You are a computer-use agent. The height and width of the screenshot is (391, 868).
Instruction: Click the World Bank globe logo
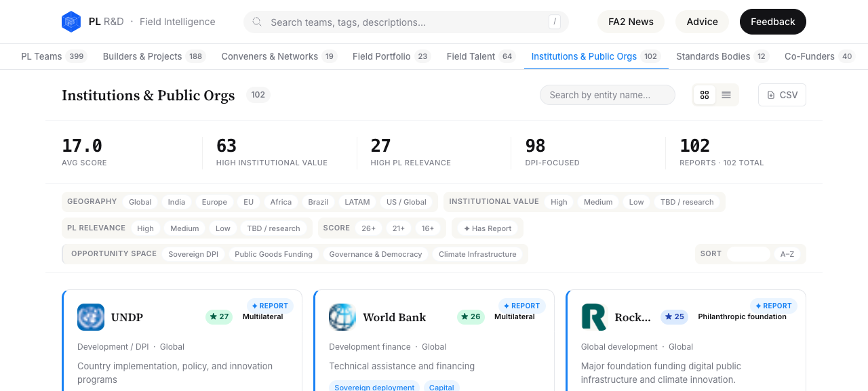[x=342, y=317]
